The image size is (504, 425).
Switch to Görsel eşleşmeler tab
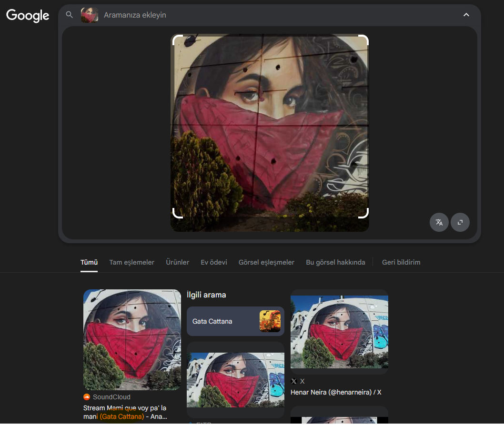click(x=266, y=262)
